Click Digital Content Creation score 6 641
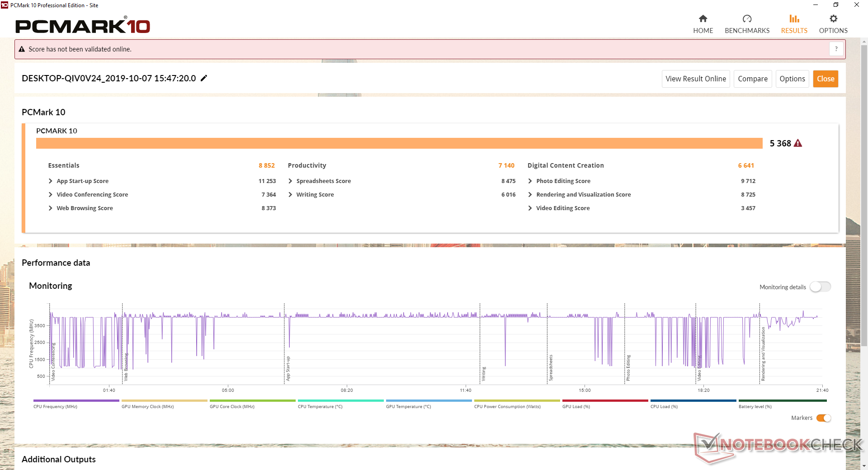868x470 pixels. (x=746, y=165)
